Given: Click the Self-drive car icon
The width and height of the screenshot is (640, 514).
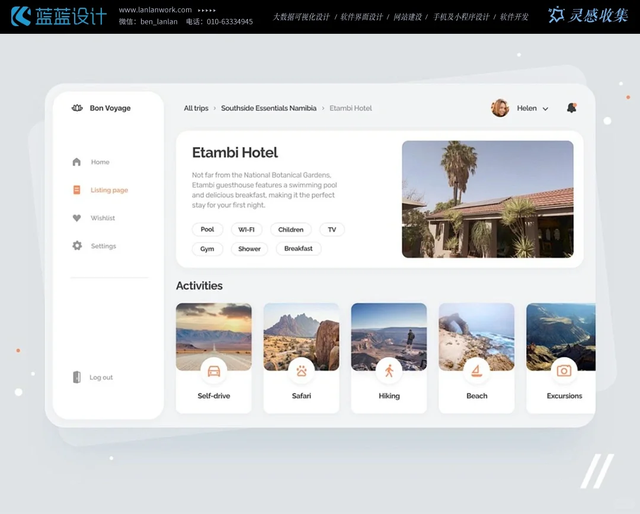Looking at the screenshot, I should pyautogui.click(x=214, y=371).
